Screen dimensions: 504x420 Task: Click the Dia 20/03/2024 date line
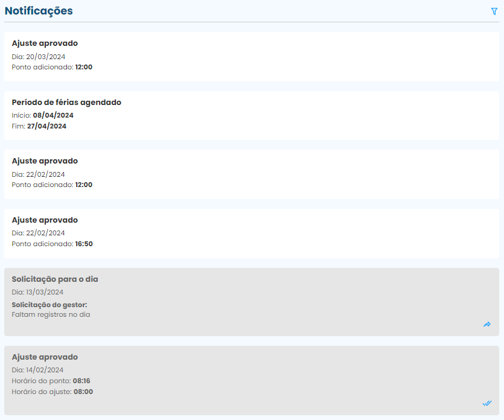point(38,56)
